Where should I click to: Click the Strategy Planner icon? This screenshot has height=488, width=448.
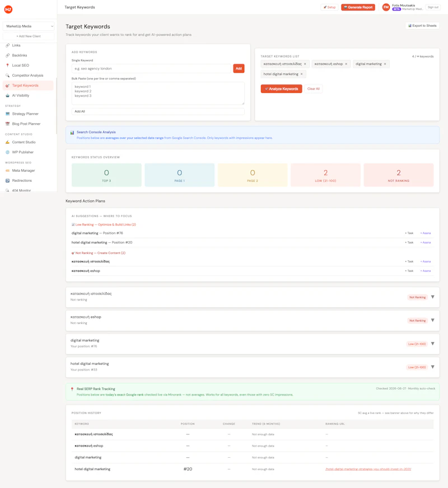click(x=7, y=114)
